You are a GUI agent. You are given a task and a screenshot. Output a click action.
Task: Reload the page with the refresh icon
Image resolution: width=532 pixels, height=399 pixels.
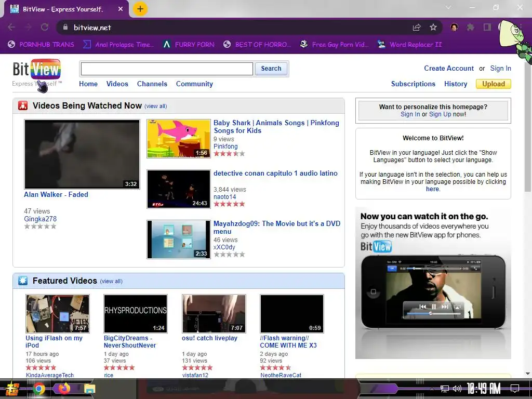(x=45, y=27)
